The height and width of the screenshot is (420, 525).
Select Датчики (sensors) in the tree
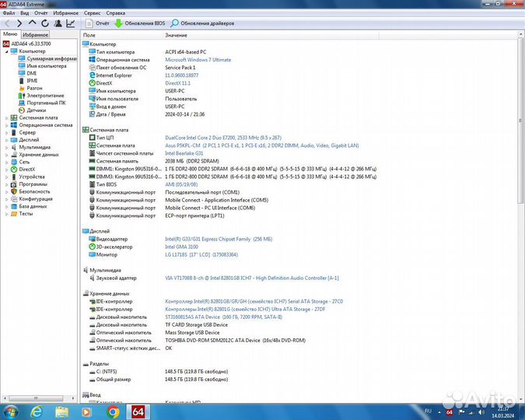point(36,110)
